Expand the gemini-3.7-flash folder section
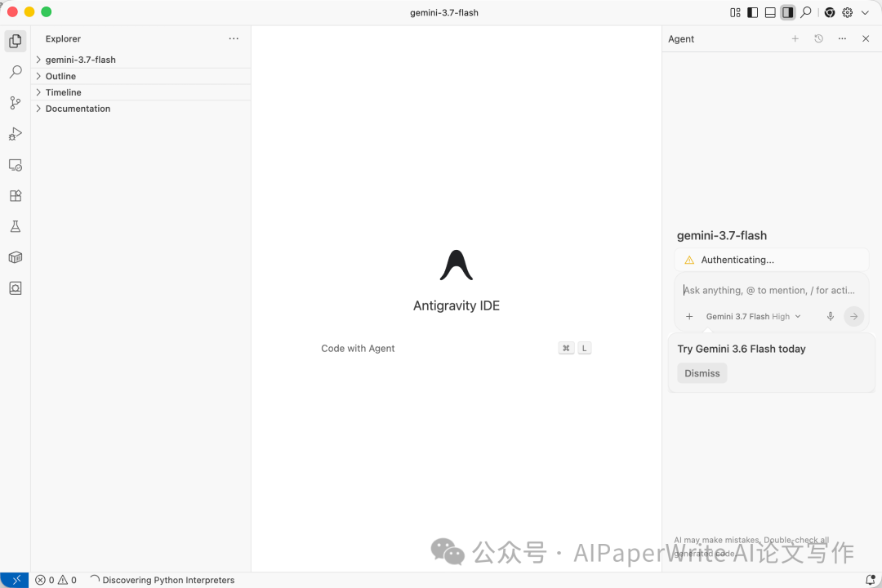This screenshot has height=588, width=882. coord(140,60)
